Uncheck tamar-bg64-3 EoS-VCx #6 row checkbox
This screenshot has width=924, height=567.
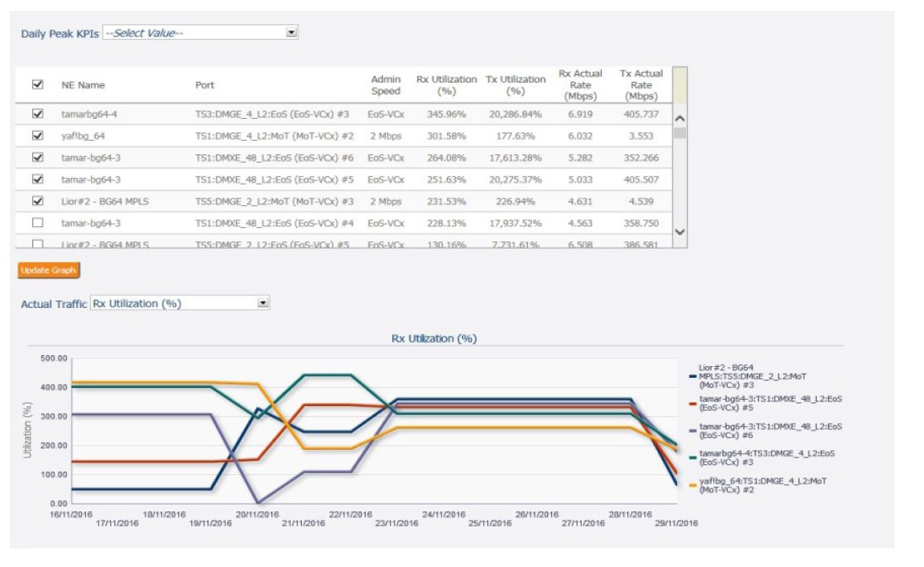[38, 158]
